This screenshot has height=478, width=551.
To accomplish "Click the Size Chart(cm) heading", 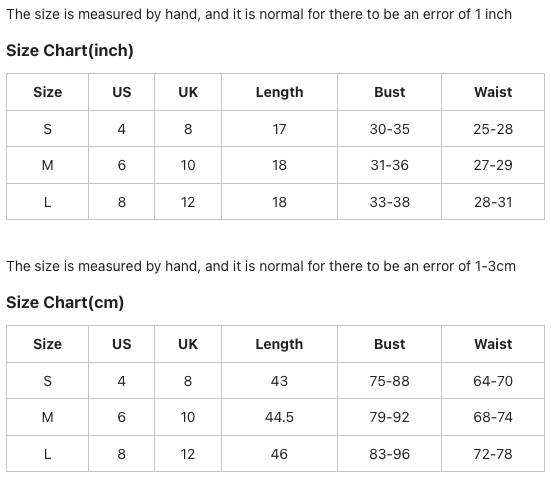I will pyautogui.click(x=65, y=302).
